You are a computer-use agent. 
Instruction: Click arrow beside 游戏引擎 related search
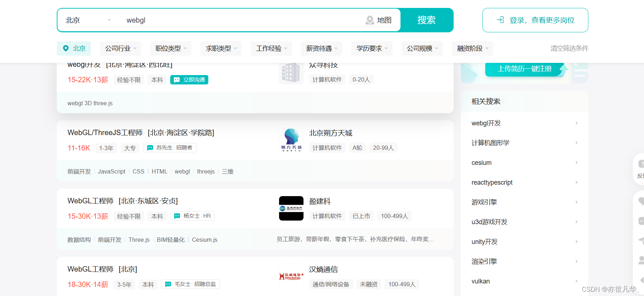(576, 202)
